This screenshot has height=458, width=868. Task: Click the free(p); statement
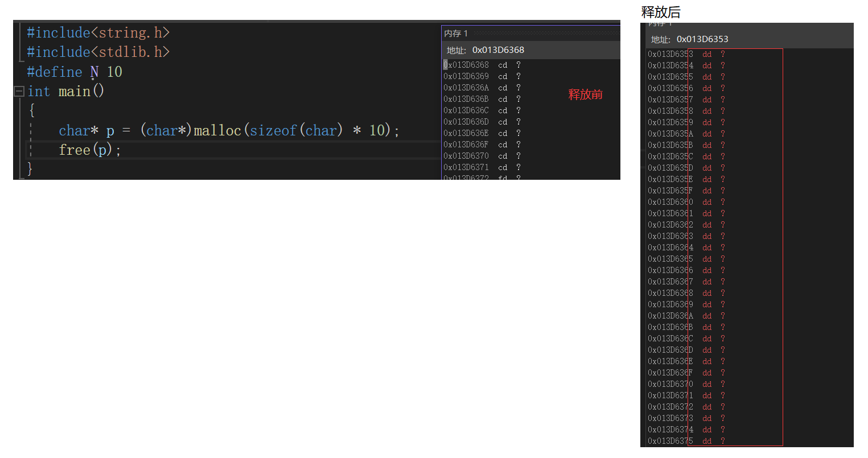tap(90, 150)
